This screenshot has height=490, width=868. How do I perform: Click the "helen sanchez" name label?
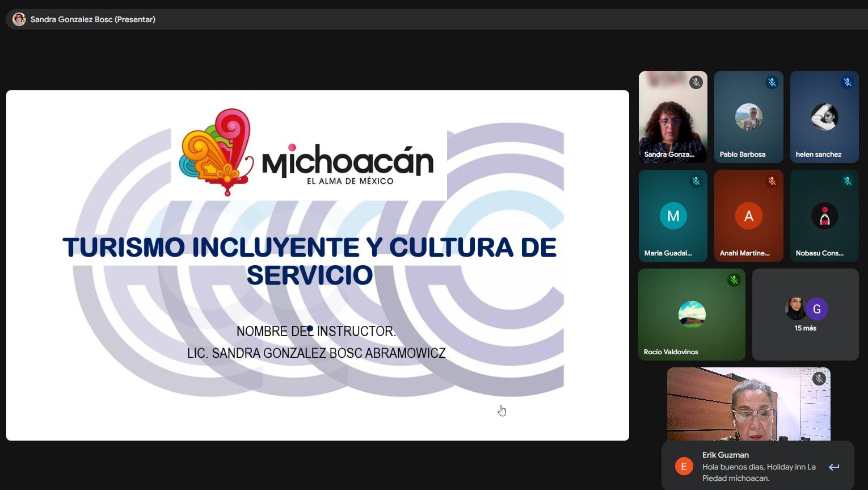pos(819,154)
